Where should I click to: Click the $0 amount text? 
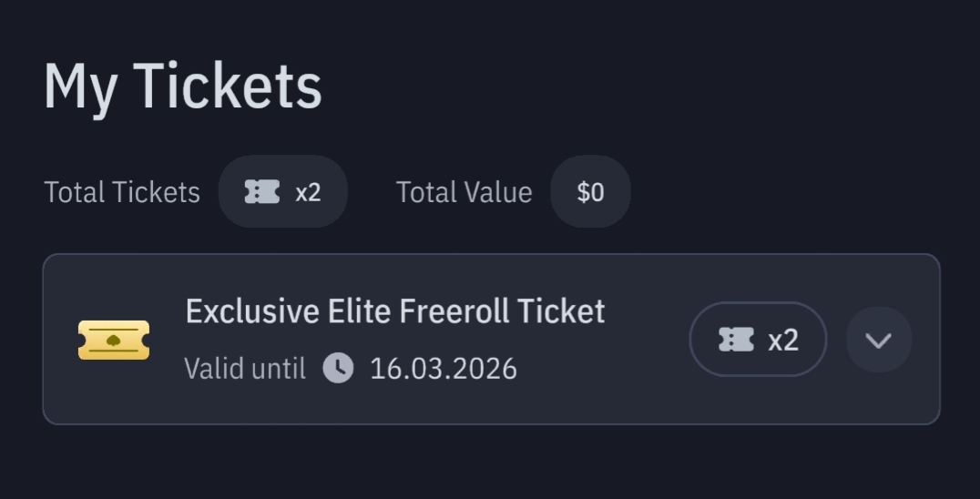(x=590, y=192)
